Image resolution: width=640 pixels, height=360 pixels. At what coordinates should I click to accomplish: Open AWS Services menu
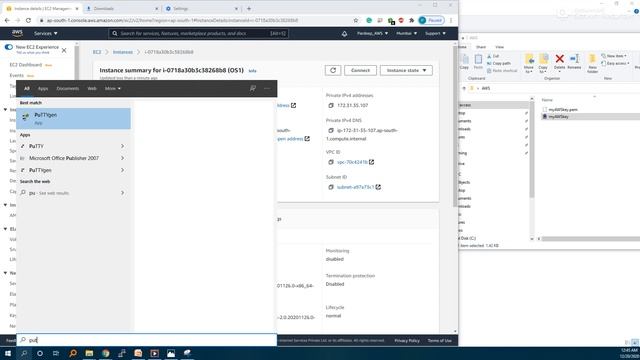coord(46,33)
